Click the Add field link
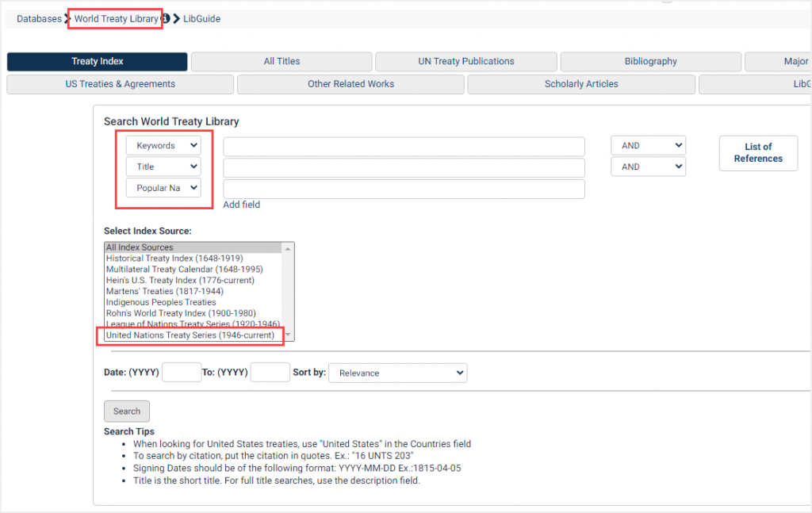 (x=241, y=205)
